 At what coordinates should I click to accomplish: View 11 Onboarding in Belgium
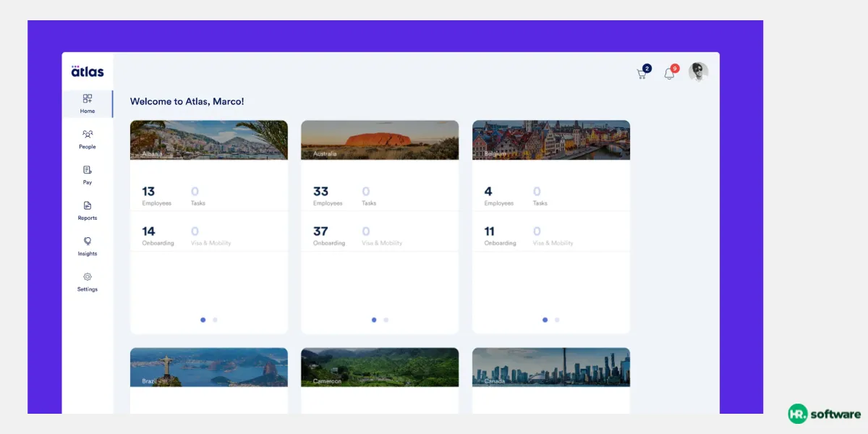click(500, 236)
